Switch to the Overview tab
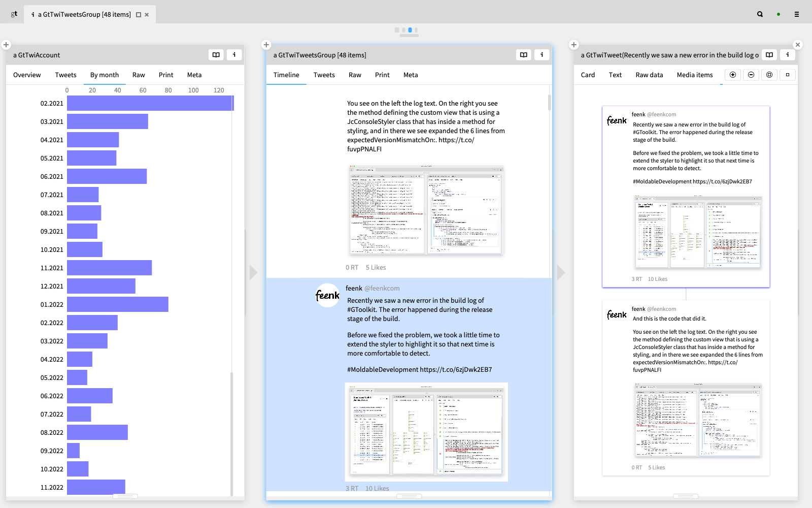Viewport: 812px width, 508px height. tap(27, 75)
